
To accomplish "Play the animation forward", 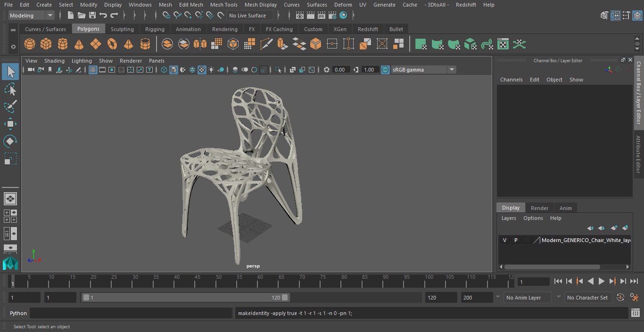I will [x=601, y=281].
